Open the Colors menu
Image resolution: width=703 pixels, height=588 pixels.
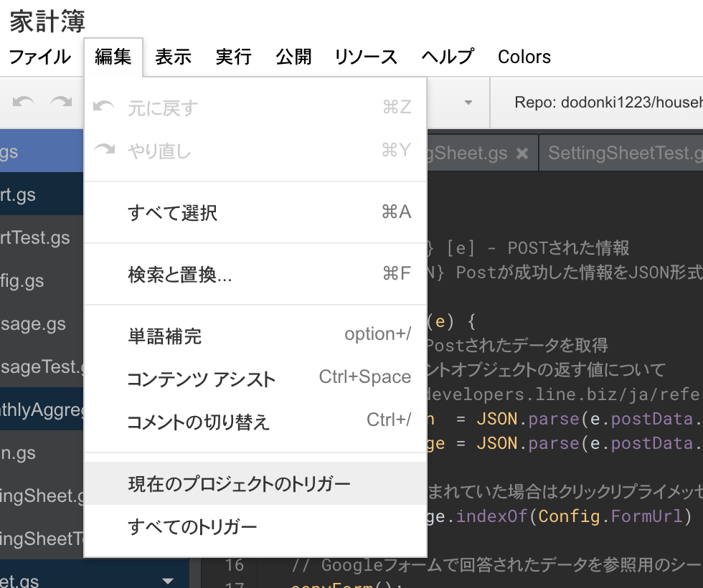pyautogui.click(x=524, y=57)
